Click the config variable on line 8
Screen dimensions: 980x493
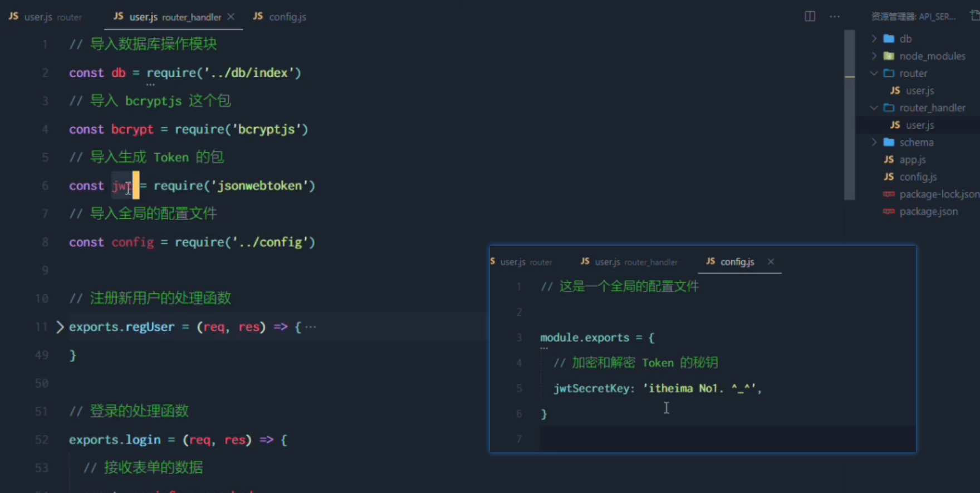[133, 242]
